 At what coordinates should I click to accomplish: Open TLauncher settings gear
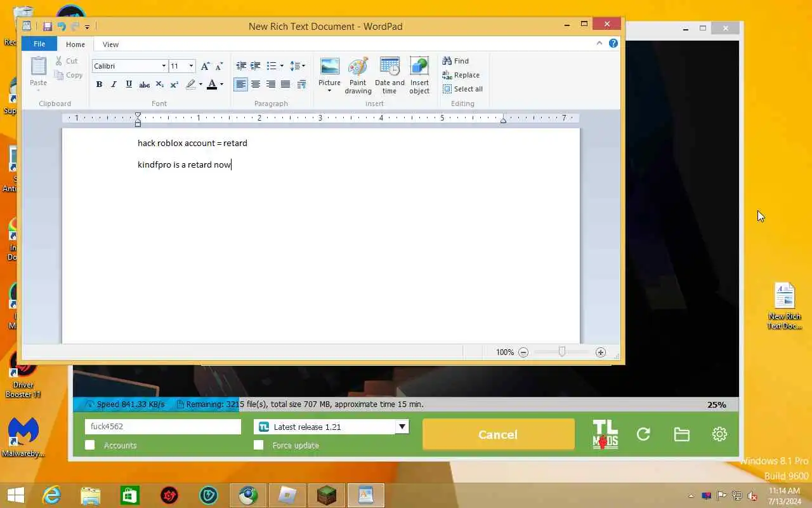click(x=719, y=434)
